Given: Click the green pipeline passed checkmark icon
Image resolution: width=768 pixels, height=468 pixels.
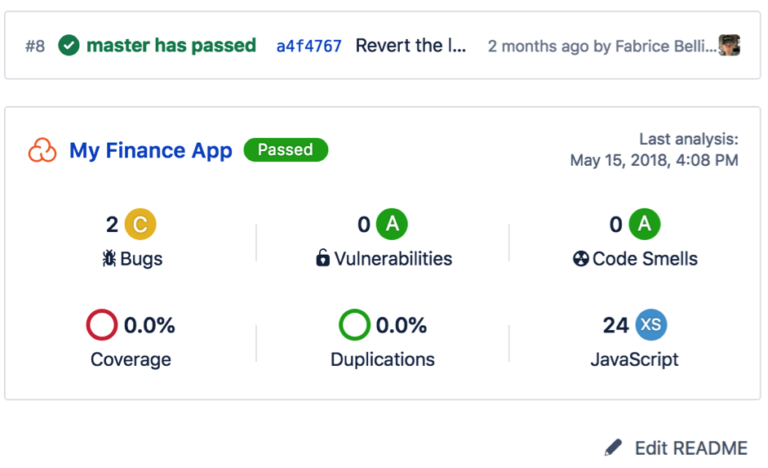Looking at the screenshot, I should (69, 46).
